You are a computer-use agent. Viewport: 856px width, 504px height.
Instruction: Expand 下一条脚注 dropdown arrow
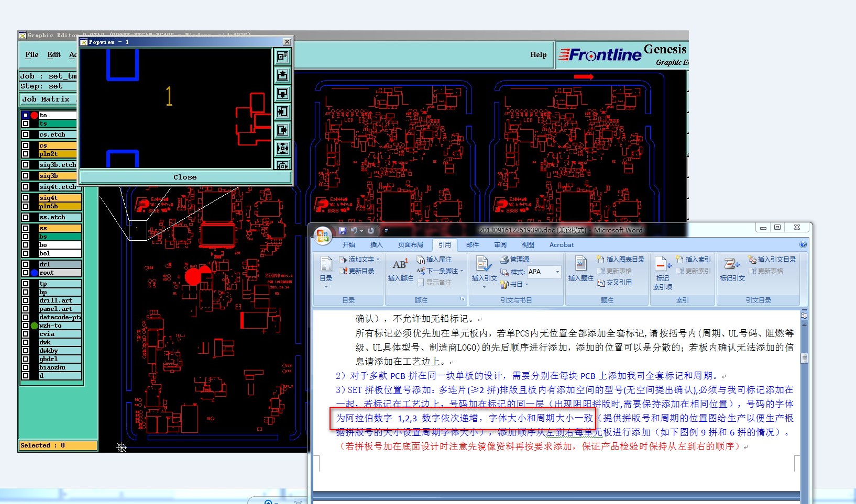(x=463, y=271)
